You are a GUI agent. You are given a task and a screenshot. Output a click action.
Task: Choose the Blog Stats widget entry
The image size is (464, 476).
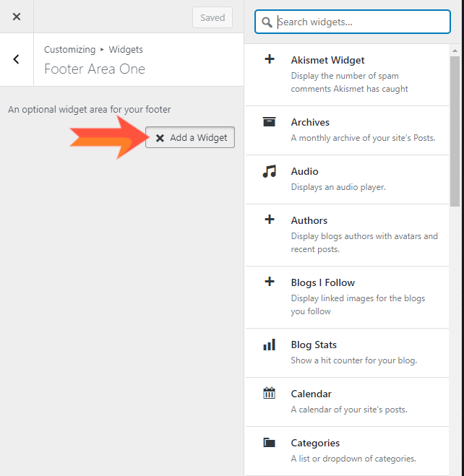coord(347,352)
